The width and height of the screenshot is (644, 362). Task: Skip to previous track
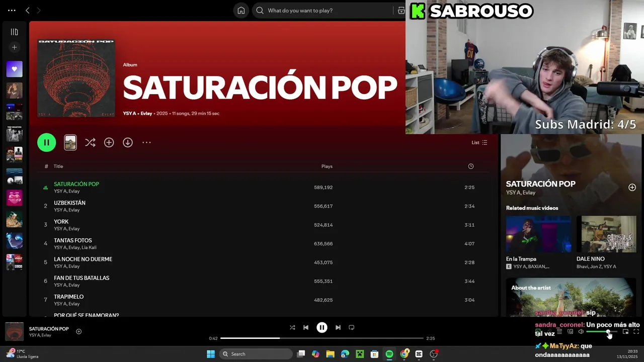coord(305,327)
